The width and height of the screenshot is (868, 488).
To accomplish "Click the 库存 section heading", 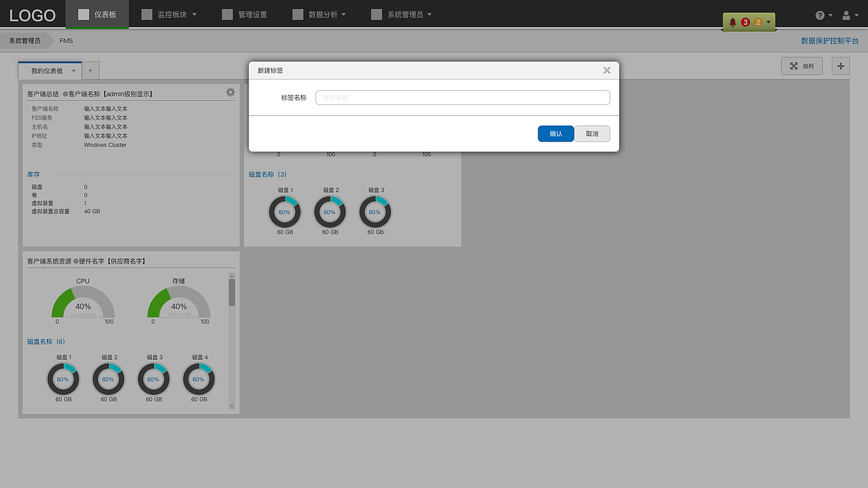I will pyautogui.click(x=33, y=174).
